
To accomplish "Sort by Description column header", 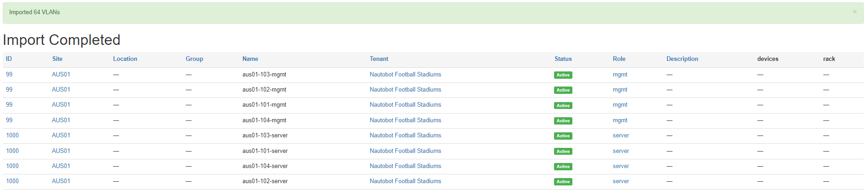I will (682, 59).
